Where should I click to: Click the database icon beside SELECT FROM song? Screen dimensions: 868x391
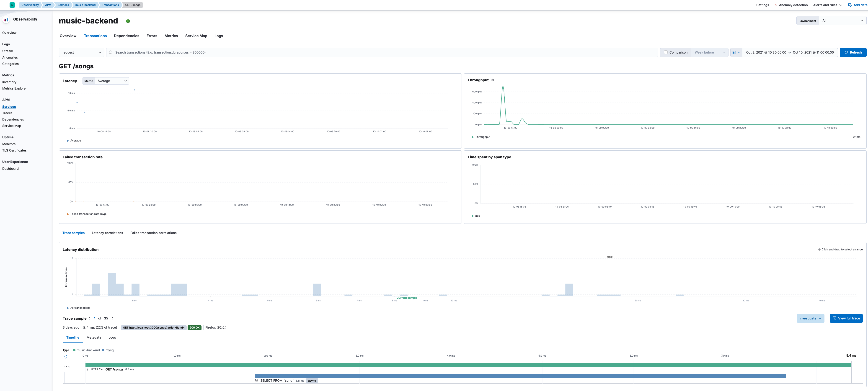point(257,381)
